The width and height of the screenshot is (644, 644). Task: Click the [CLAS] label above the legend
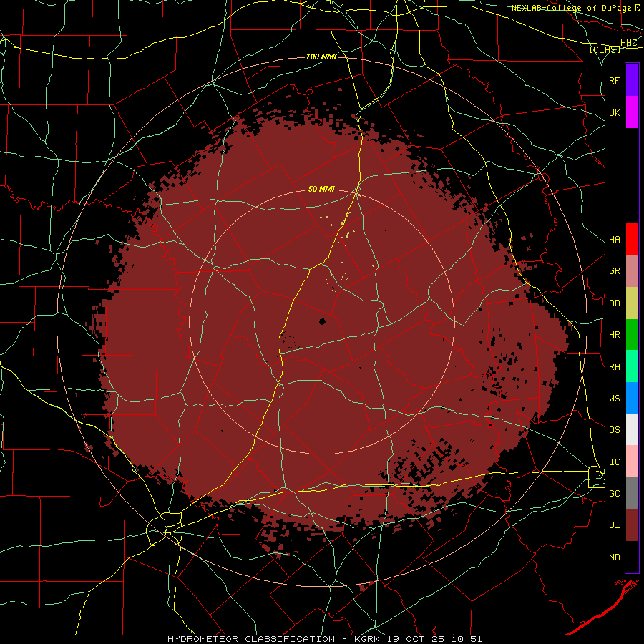click(x=605, y=49)
